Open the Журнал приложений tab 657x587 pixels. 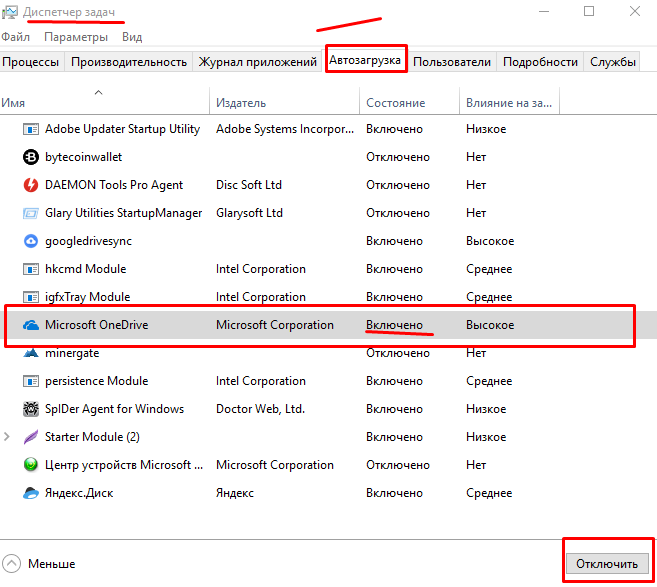click(x=258, y=62)
